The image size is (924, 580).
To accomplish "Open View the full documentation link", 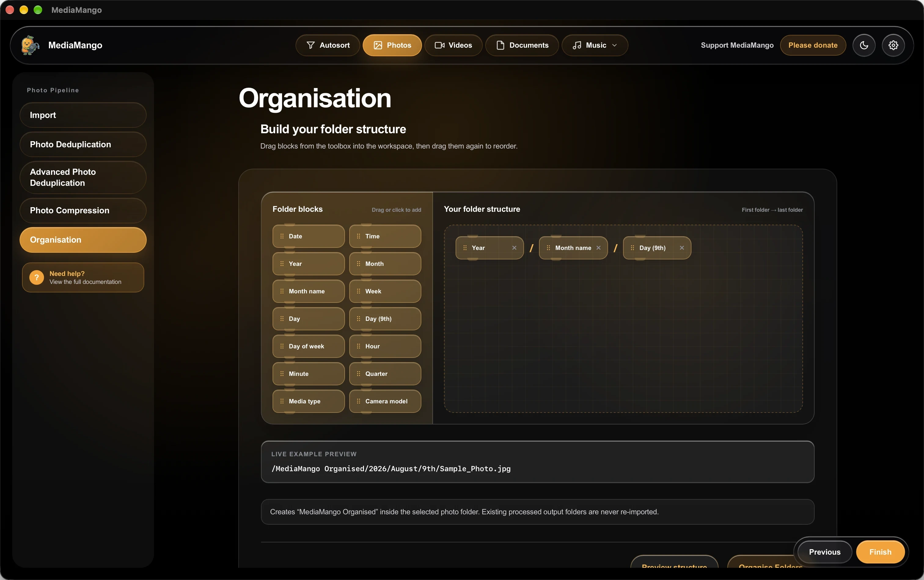I will [85, 282].
